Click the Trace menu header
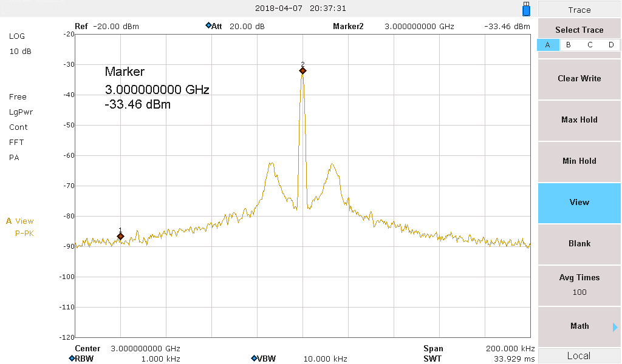The image size is (622, 364). [x=579, y=10]
